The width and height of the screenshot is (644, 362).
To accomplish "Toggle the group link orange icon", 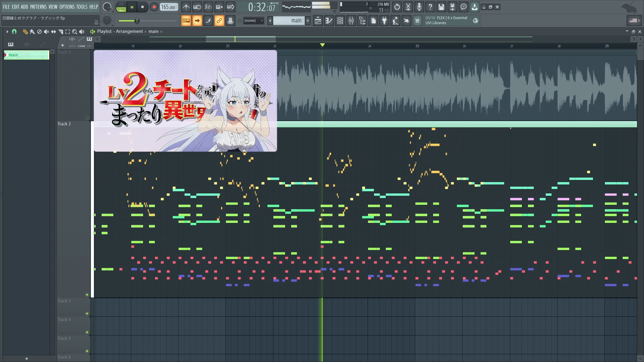I will point(219,21).
